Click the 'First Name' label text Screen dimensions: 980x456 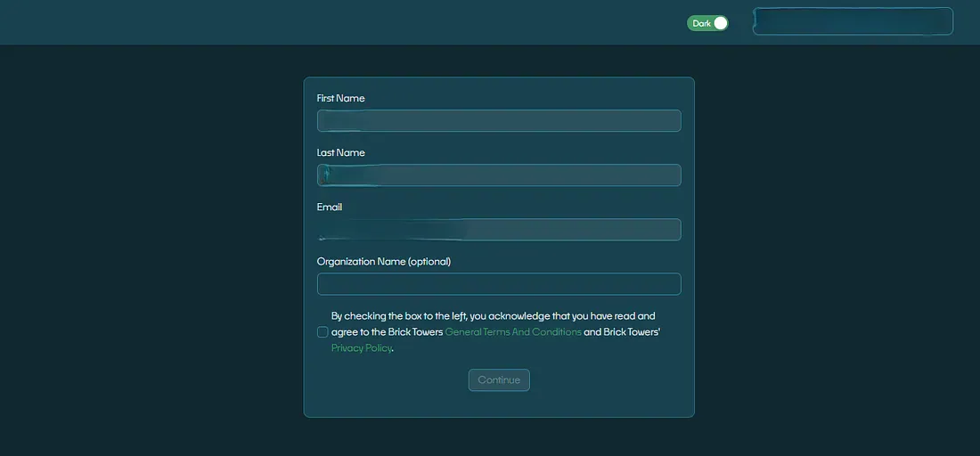(x=340, y=98)
